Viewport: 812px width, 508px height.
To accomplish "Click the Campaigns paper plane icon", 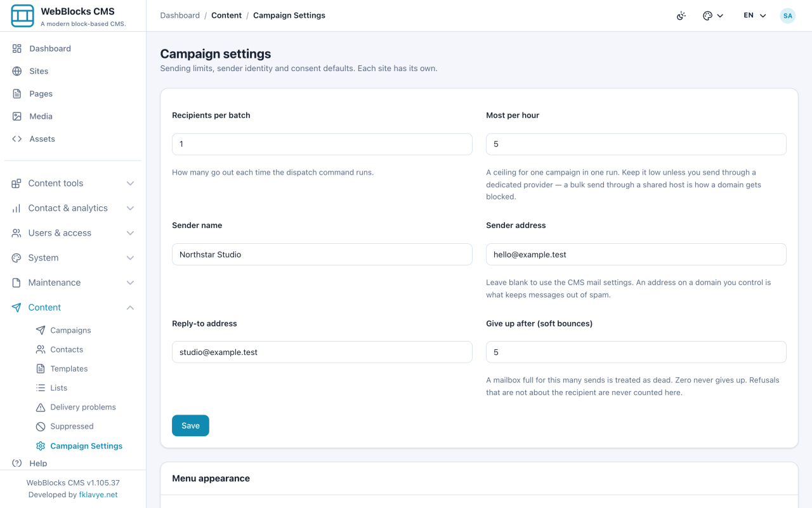I will click(41, 330).
